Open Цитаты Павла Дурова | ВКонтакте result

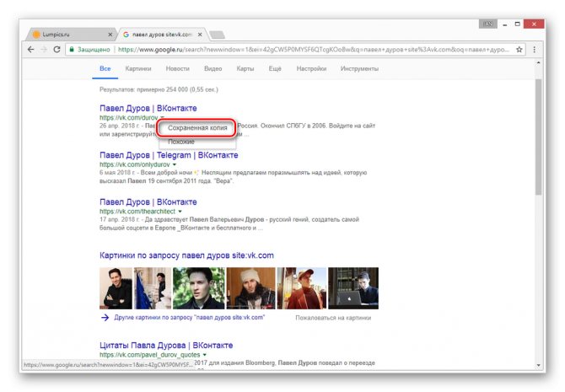click(x=166, y=345)
